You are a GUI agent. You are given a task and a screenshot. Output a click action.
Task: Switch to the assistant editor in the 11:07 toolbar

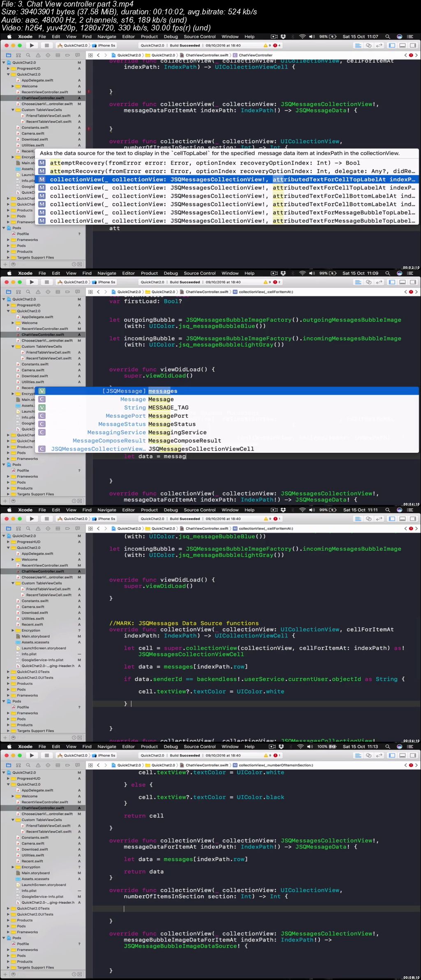pyautogui.click(x=369, y=45)
